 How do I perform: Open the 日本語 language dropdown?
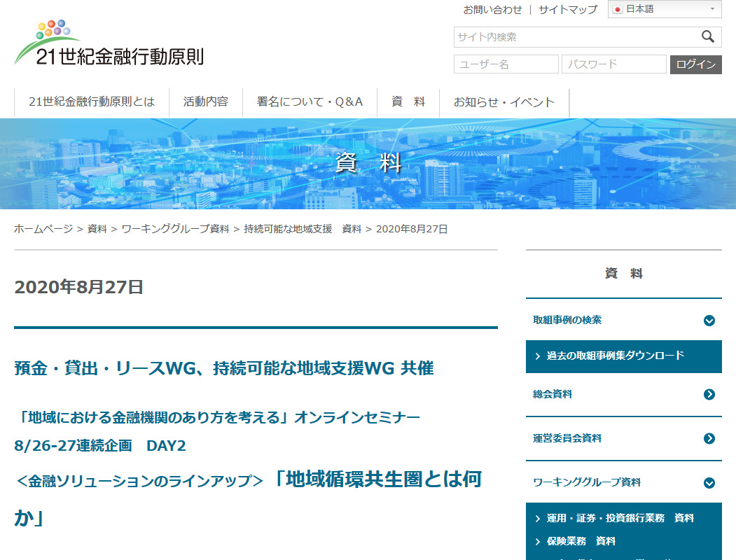[x=663, y=9]
